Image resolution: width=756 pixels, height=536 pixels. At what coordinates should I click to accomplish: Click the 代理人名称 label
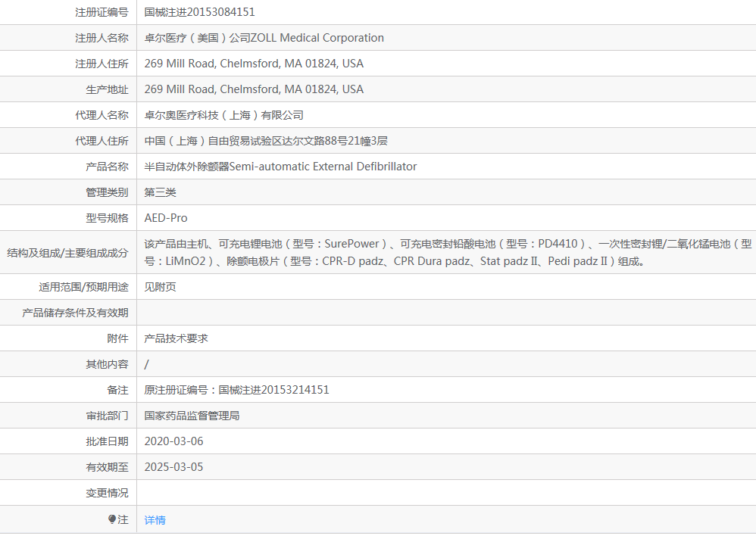(102, 115)
